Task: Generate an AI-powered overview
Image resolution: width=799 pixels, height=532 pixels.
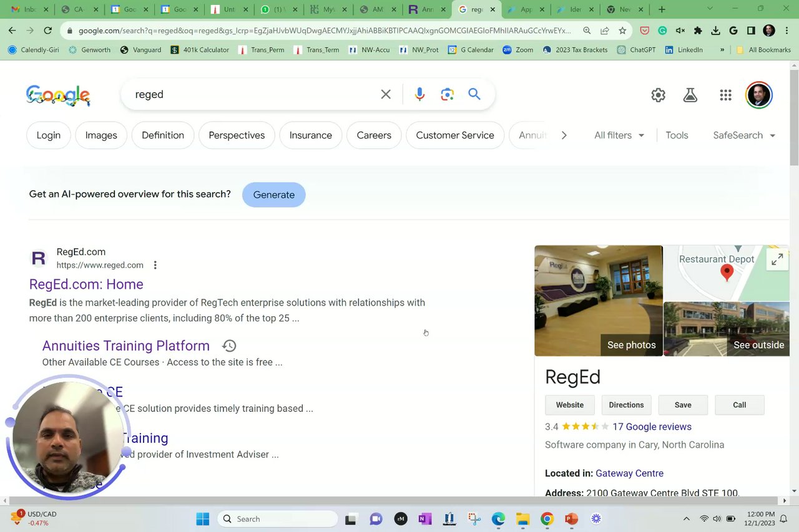Action: coord(274,195)
